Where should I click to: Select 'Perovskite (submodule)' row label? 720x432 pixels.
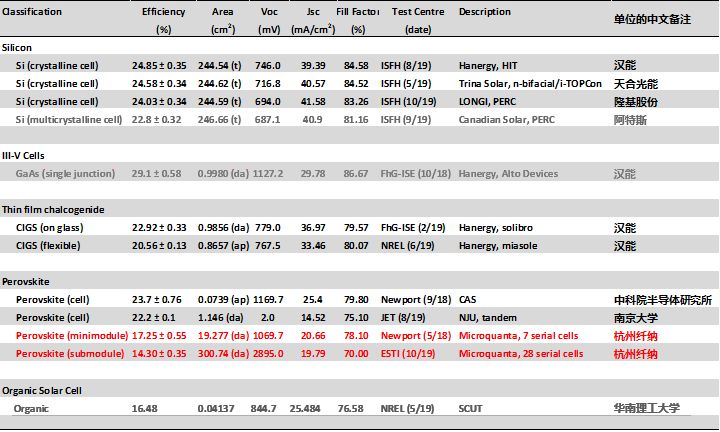[x=70, y=353]
